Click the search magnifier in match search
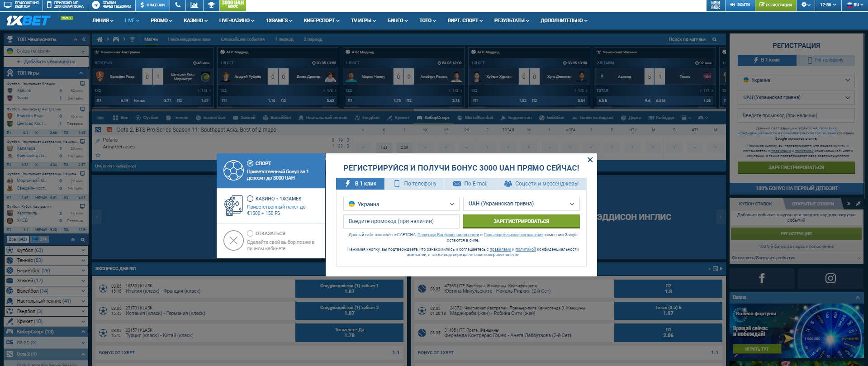 [715, 39]
